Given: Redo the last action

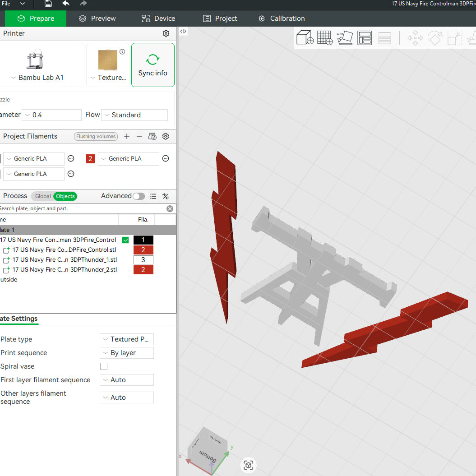Looking at the screenshot, I should click(x=83, y=3).
